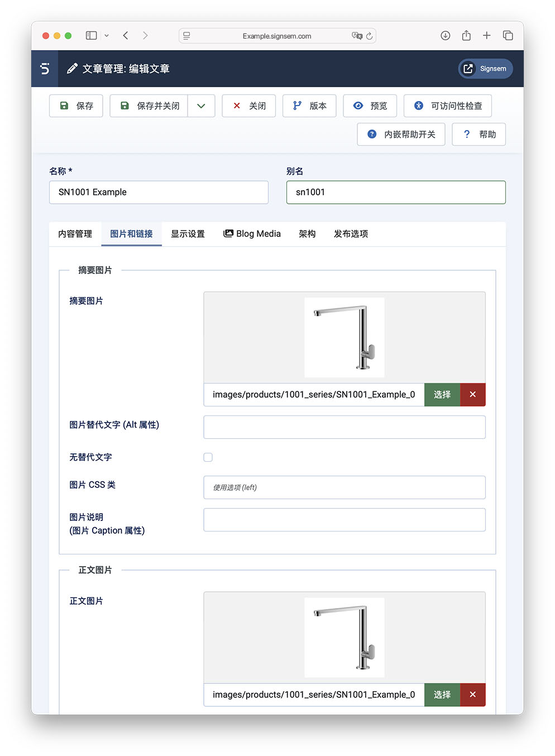555x756 pixels.
Task: Show Safari tab overview icon
Action: click(508, 36)
